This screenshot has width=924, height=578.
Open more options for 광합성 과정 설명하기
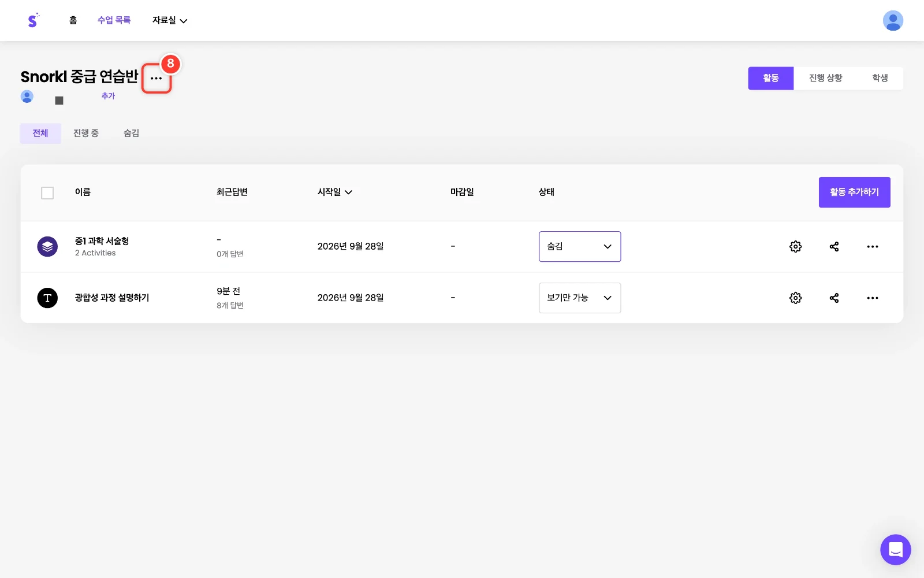tap(873, 298)
